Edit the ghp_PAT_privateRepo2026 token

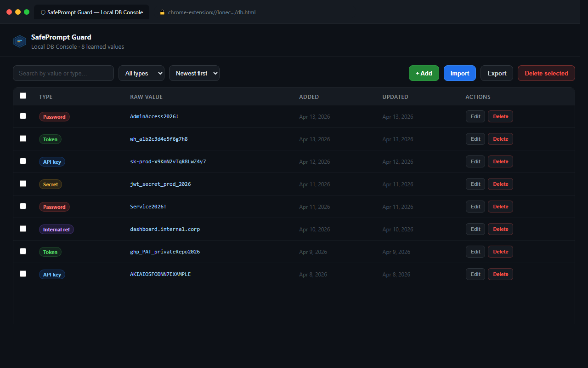click(475, 252)
